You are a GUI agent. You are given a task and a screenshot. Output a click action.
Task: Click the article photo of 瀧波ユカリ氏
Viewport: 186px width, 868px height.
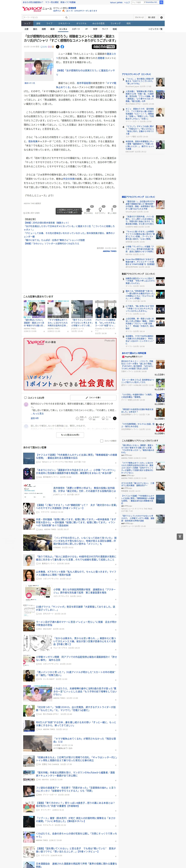[x=39, y=66]
